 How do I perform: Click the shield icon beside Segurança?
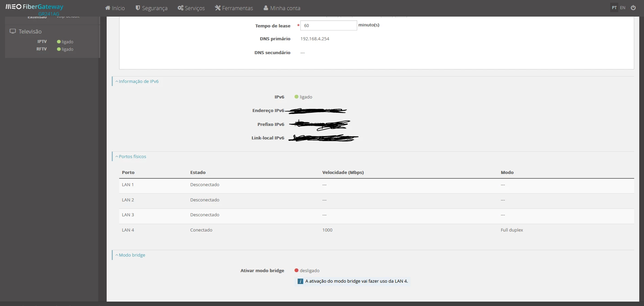tap(138, 8)
